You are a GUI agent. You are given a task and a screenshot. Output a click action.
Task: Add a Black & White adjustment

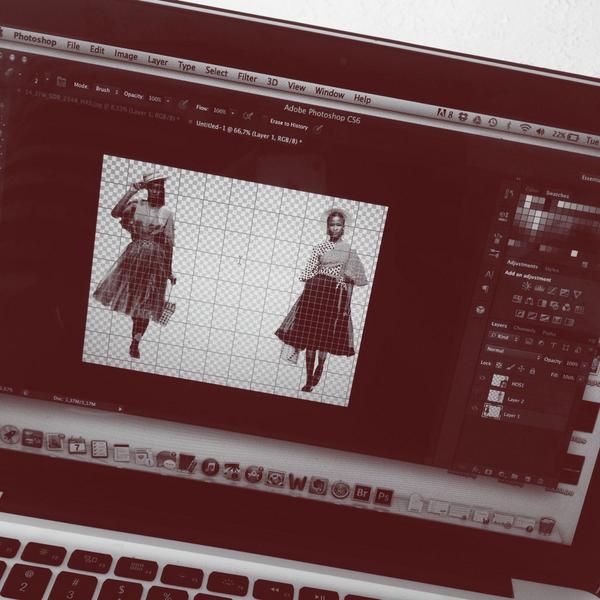point(541,303)
